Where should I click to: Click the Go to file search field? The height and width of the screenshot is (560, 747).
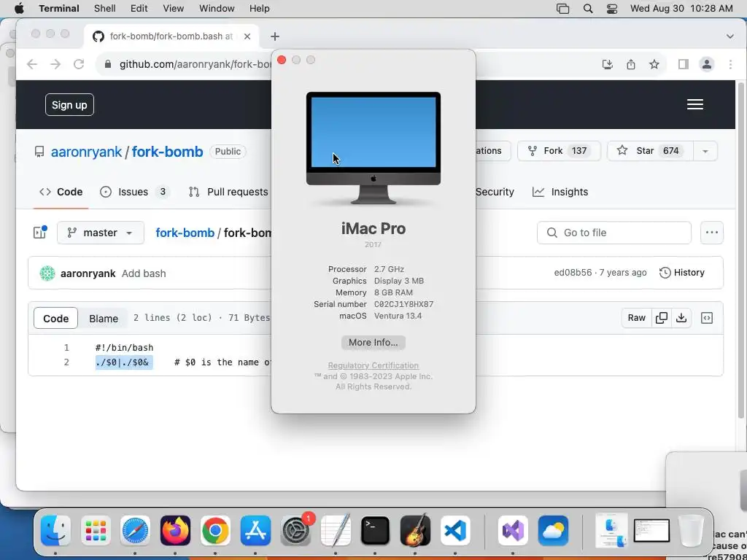click(x=614, y=233)
